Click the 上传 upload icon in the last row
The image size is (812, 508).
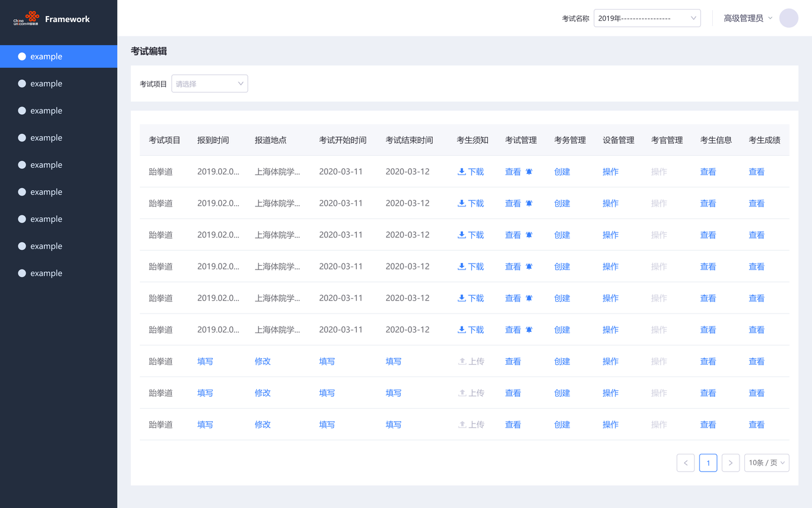pos(462,424)
